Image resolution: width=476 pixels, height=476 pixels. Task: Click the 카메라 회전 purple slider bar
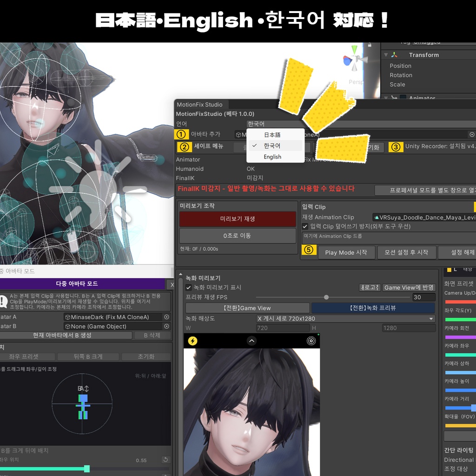point(461,337)
